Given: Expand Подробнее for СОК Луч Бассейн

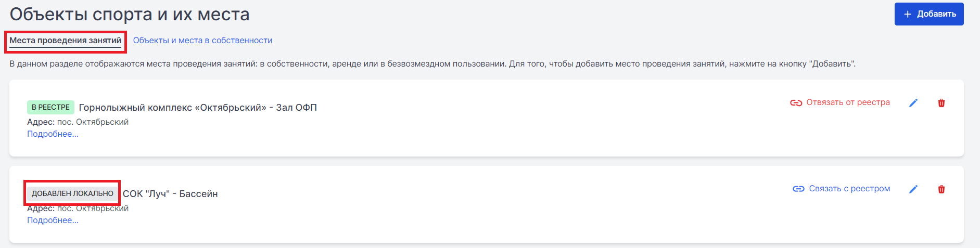Looking at the screenshot, I should (x=53, y=220).
